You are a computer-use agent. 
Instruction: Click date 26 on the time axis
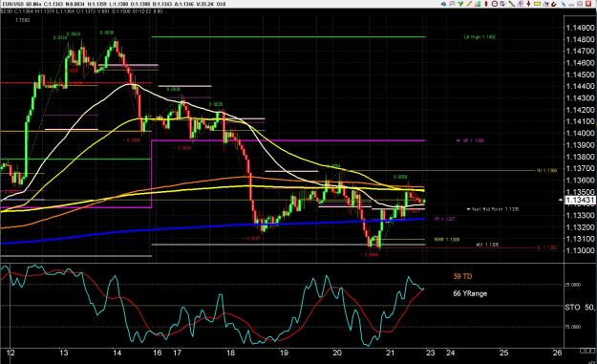(x=557, y=353)
